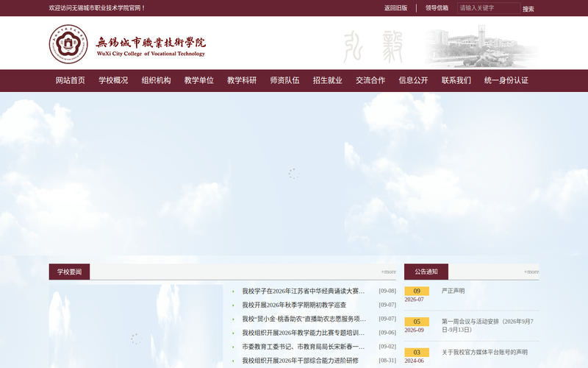Click +more link in 公告通知 header
This screenshot has width=588, height=368.
(x=531, y=272)
